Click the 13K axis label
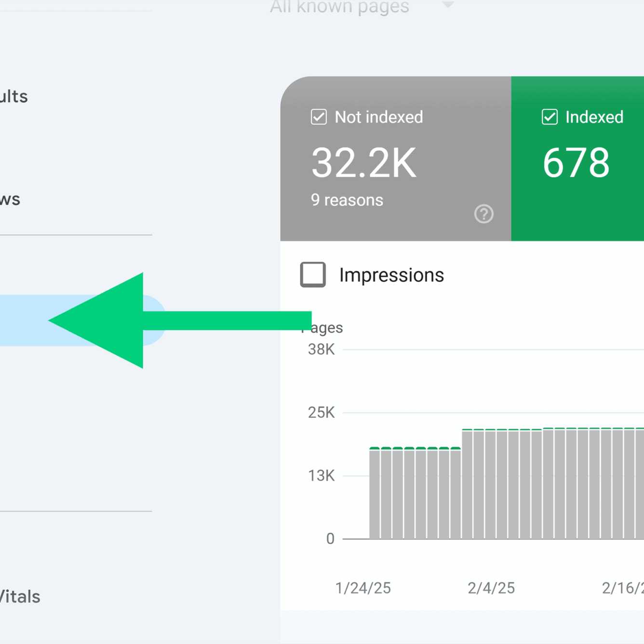This screenshot has height=644, width=644. [321, 476]
